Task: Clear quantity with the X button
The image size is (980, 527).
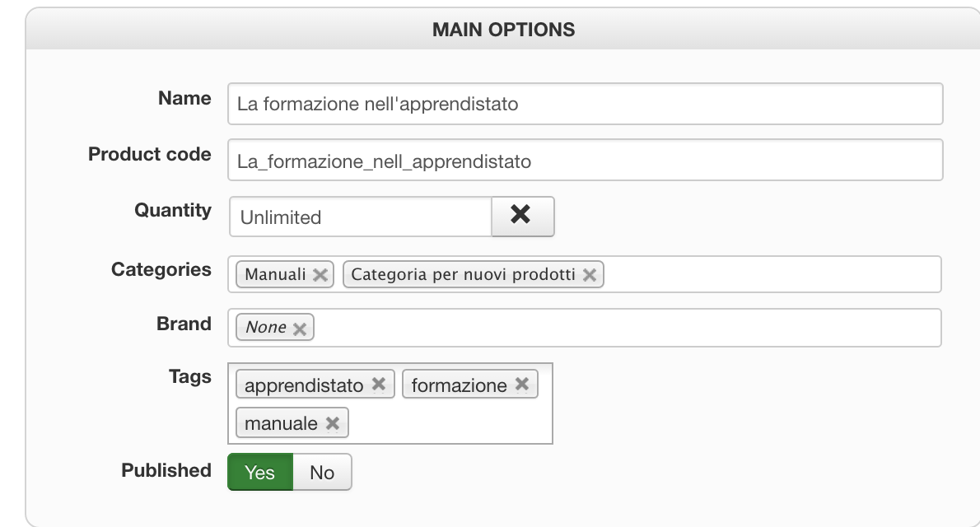Action: coord(522,216)
